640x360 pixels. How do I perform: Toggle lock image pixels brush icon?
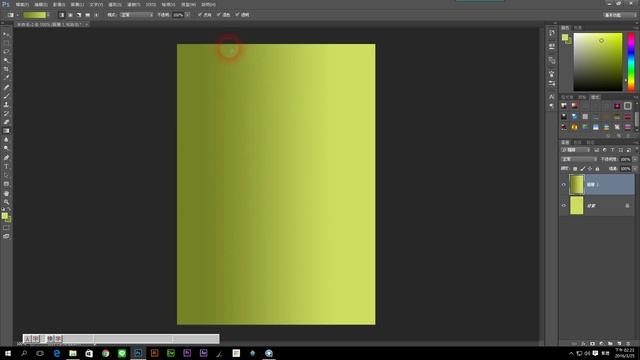(582, 169)
